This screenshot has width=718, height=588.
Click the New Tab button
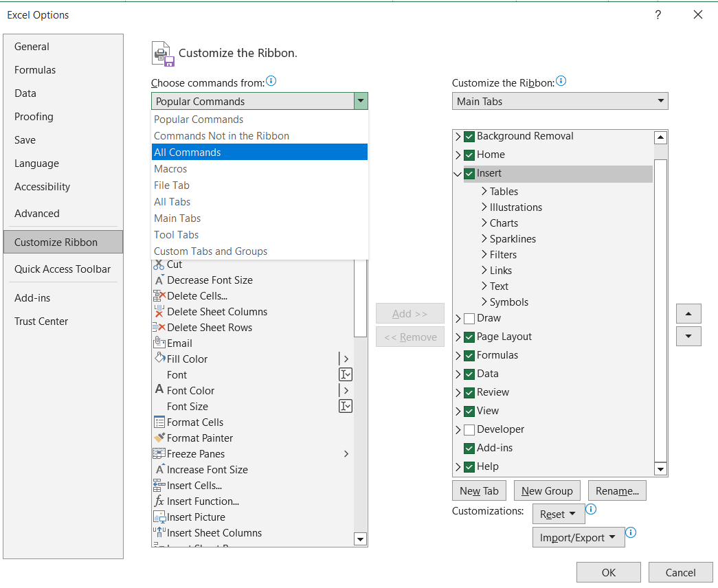click(x=479, y=491)
